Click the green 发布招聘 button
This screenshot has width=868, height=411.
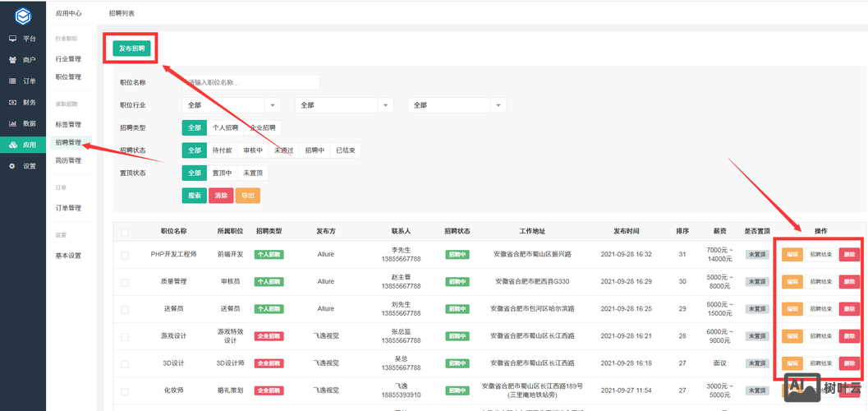click(x=131, y=48)
